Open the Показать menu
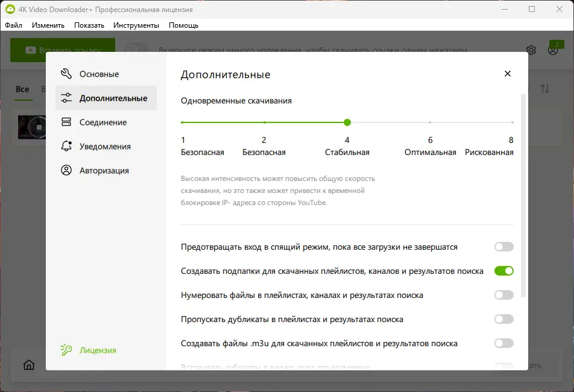The image size is (574, 392). (88, 25)
